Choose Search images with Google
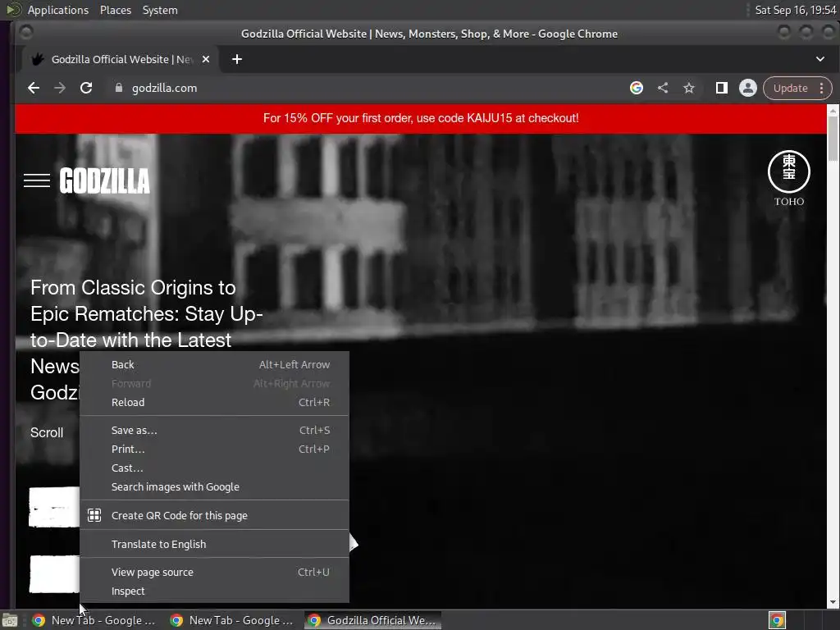Viewport: 840px width, 630px height. pyautogui.click(x=214, y=486)
